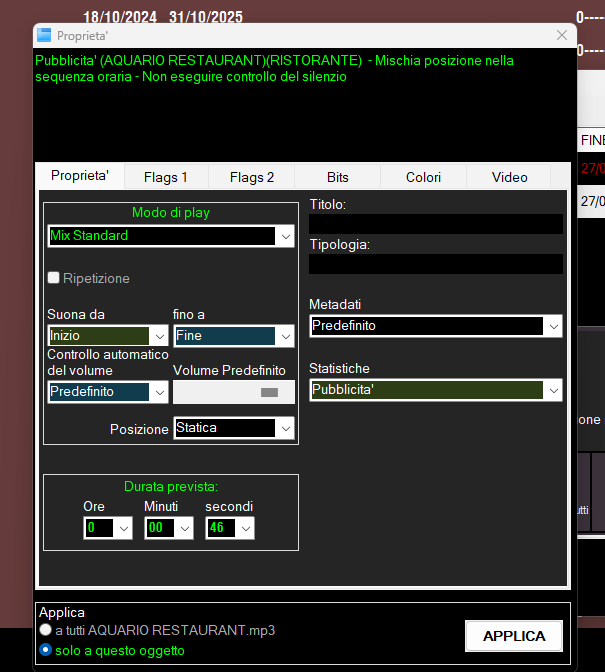Expand Controllo automatico del volume dropdown
Screen dimensions: 605x672
159,392
